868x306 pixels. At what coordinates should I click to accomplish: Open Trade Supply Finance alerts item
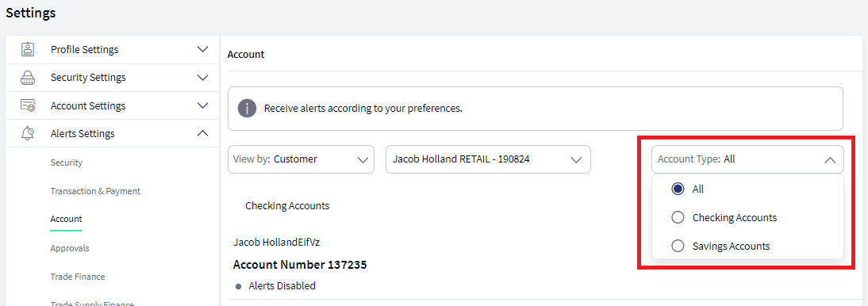click(92, 304)
